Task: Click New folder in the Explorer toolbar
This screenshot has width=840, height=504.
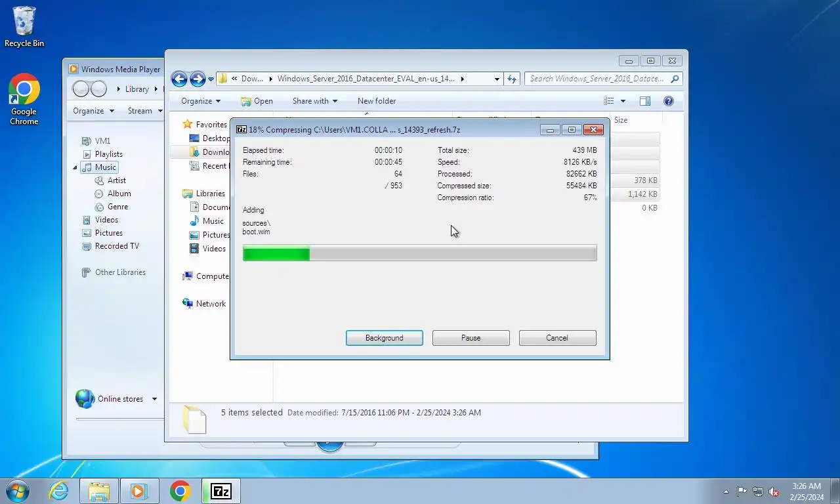Action: pyautogui.click(x=377, y=101)
